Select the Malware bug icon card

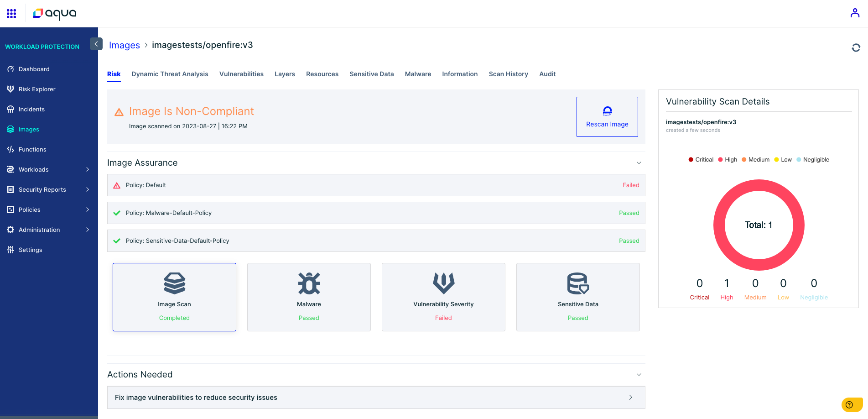(x=309, y=283)
